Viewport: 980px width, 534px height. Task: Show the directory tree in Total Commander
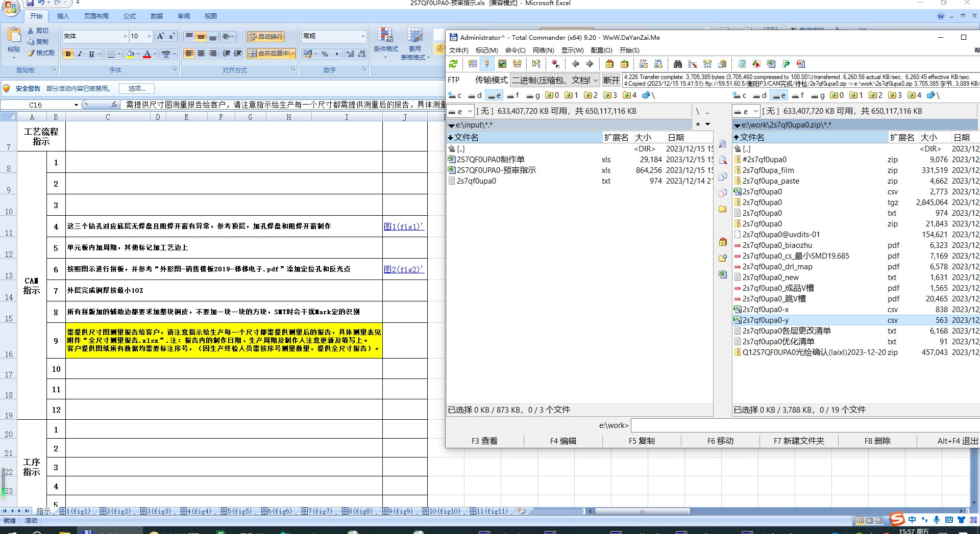[517, 64]
